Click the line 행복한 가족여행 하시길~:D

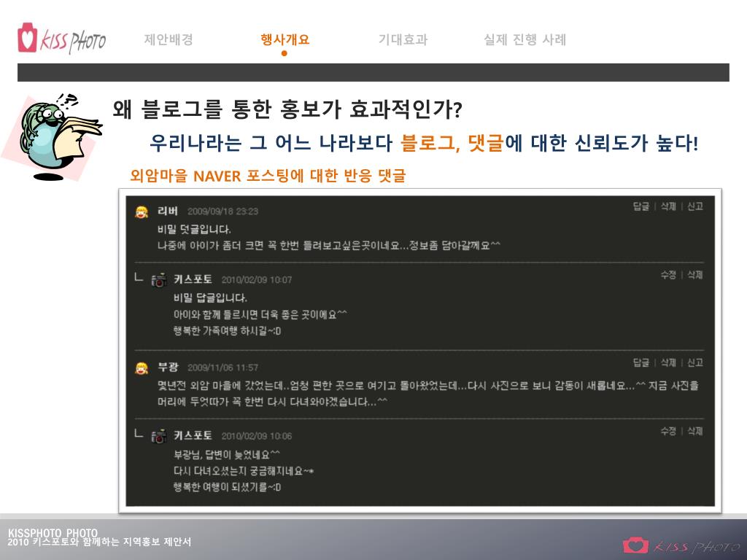tap(228, 331)
